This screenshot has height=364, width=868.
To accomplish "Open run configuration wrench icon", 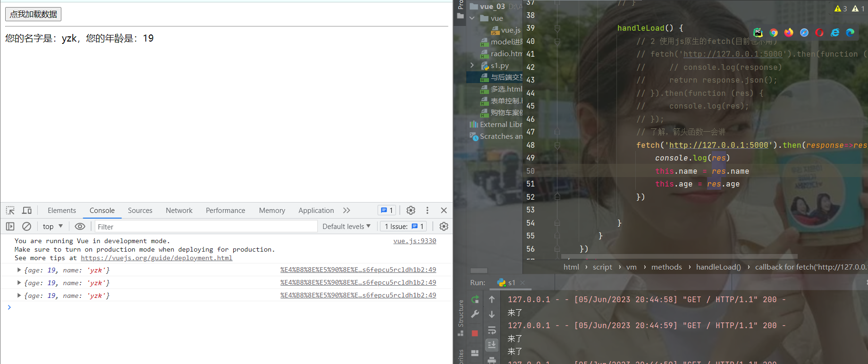I will (475, 314).
